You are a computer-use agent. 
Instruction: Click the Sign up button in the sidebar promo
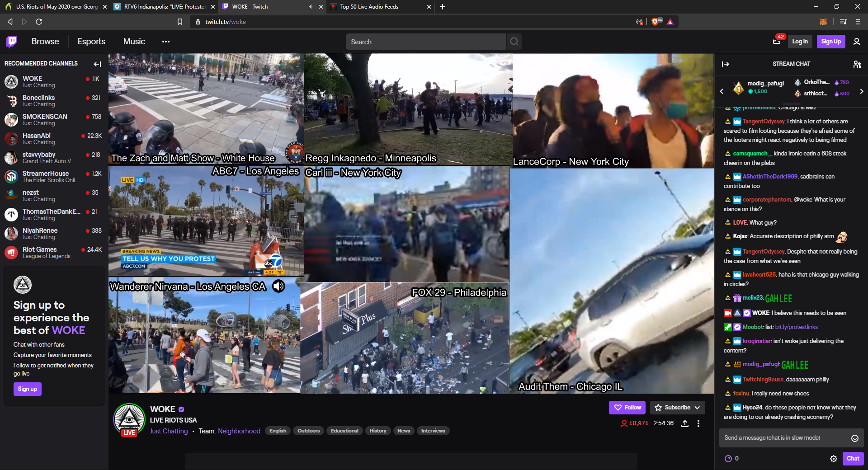(28, 389)
